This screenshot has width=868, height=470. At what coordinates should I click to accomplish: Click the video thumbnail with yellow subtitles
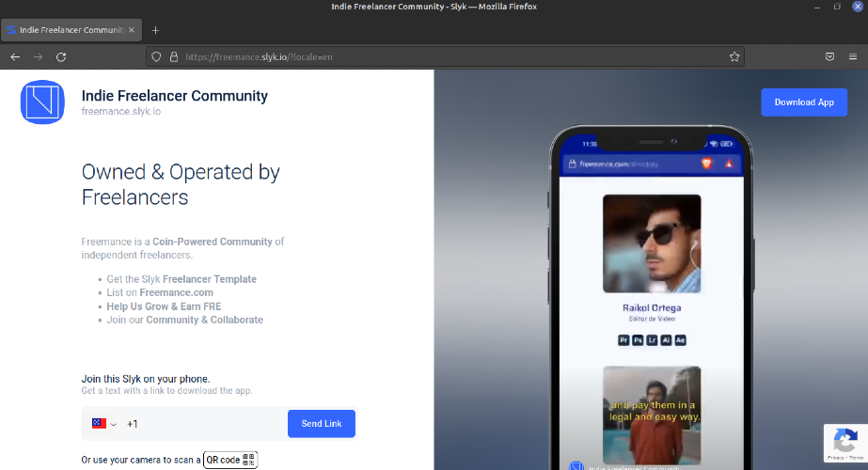tap(652, 415)
